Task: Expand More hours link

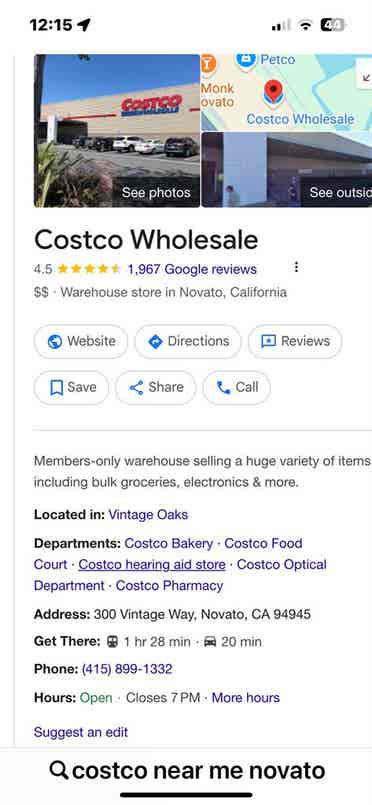Action: point(246,698)
